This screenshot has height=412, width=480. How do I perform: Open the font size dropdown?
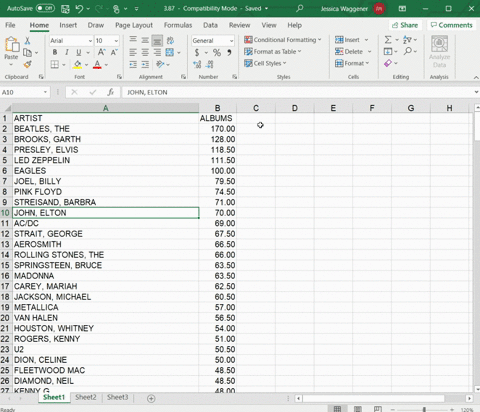click(x=116, y=41)
